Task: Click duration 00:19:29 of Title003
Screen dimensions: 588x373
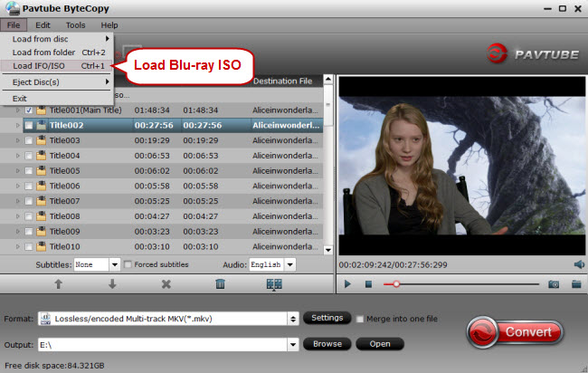Action: [152, 140]
